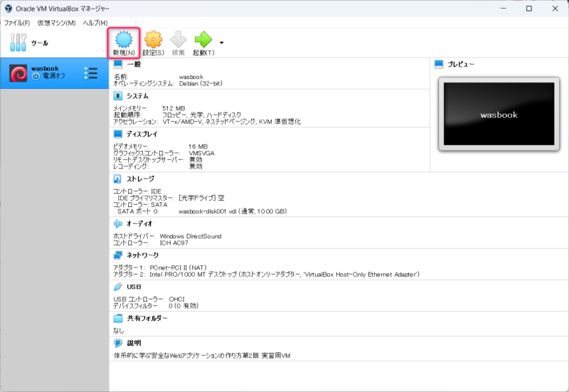Image resolution: width=569 pixels, height=392 pixels.
Task: Open the Settings (設定) gear icon
Action: pos(154,40)
